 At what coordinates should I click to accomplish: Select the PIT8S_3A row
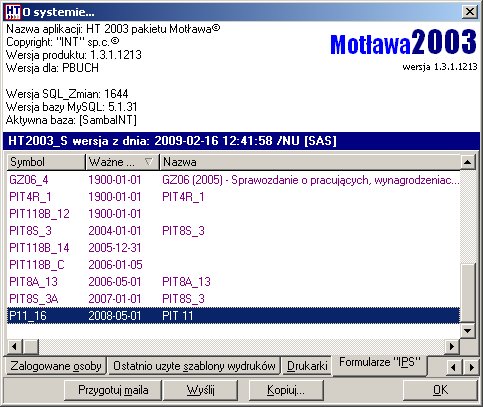(233, 299)
